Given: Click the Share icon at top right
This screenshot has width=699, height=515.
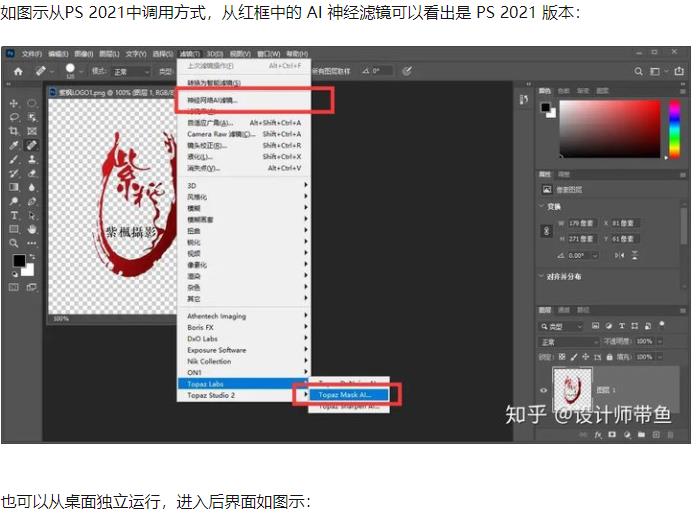Looking at the screenshot, I should tap(679, 71).
